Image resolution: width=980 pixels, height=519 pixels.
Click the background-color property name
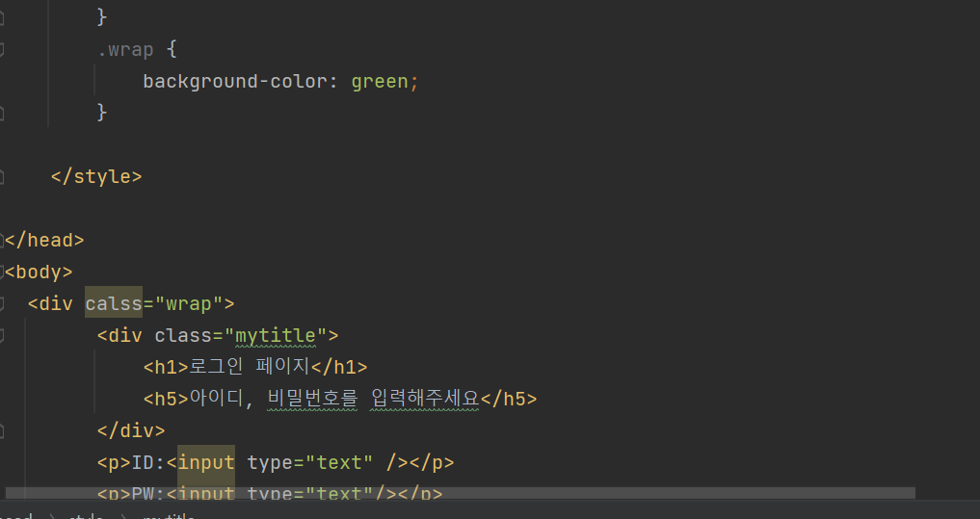tap(235, 81)
